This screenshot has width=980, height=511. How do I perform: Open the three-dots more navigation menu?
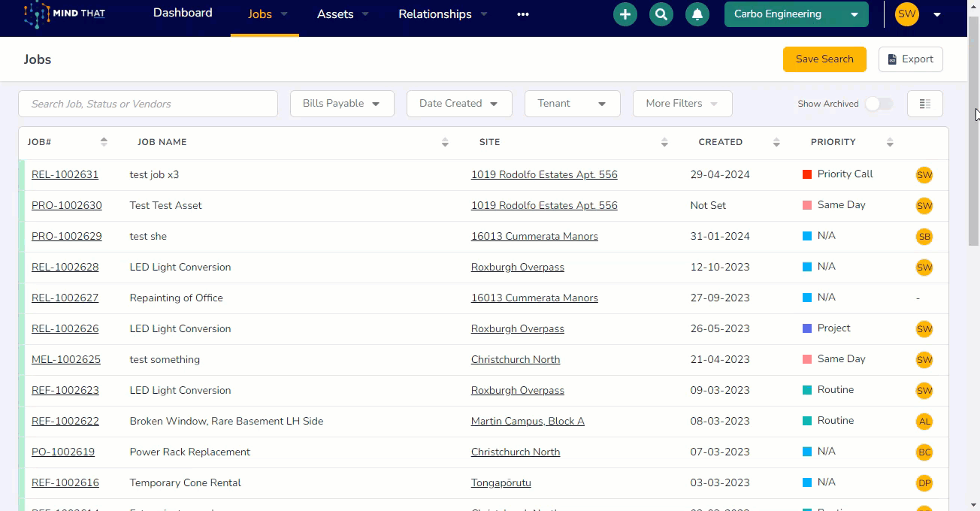[523, 14]
